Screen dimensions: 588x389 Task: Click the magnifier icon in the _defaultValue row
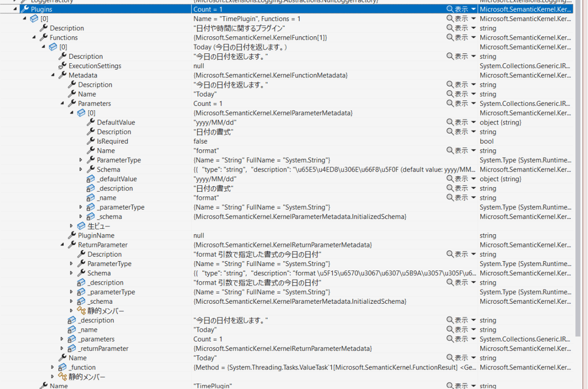[450, 179]
